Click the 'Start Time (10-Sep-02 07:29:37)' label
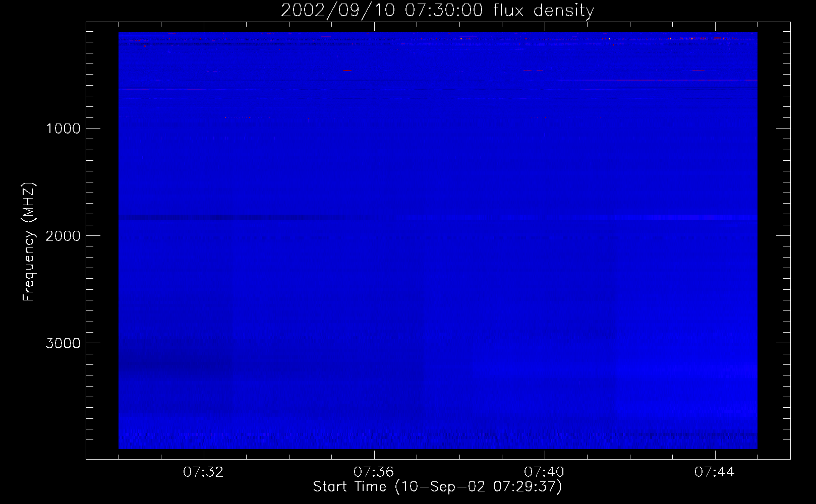816x504 pixels. click(x=437, y=487)
